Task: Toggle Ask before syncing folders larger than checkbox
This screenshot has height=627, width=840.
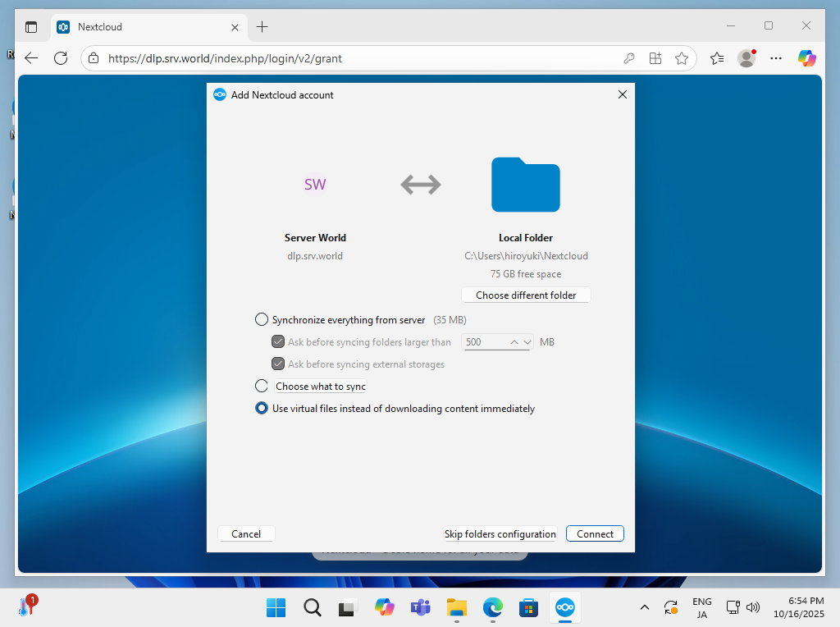Action: pyautogui.click(x=278, y=342)
